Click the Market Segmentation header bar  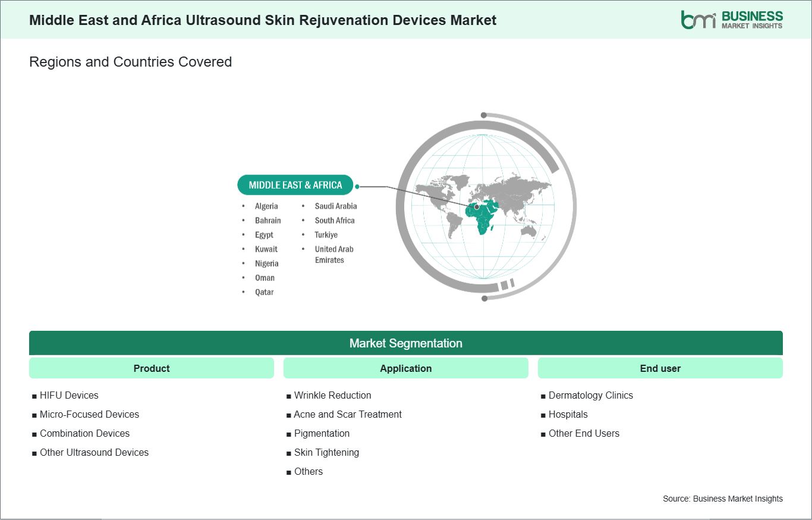pyautogui.click(x=406, y=343)
